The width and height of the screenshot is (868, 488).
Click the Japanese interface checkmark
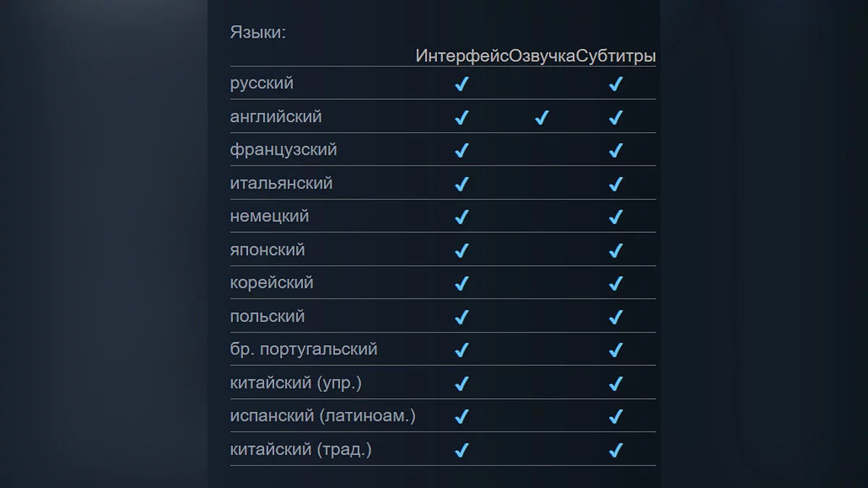(461, 251)
